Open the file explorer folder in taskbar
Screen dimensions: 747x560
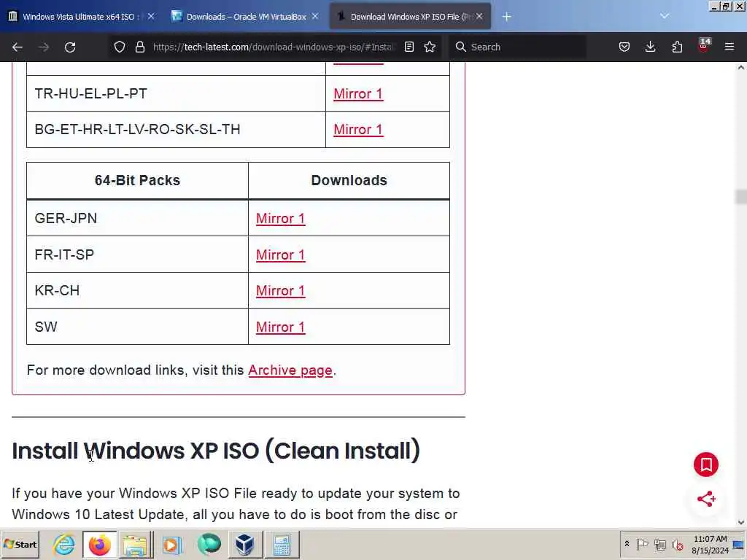coord(136,544)
